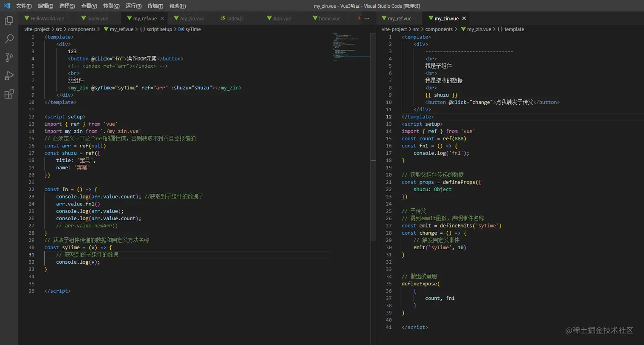Click 'shuzu: Object' line
This screenshot has width=644, height=345.
432,189
